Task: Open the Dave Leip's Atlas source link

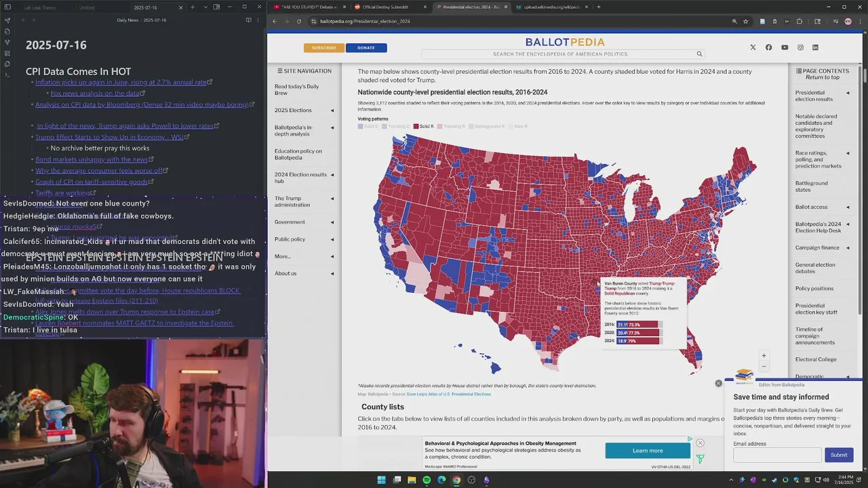Action: point(448,394)
